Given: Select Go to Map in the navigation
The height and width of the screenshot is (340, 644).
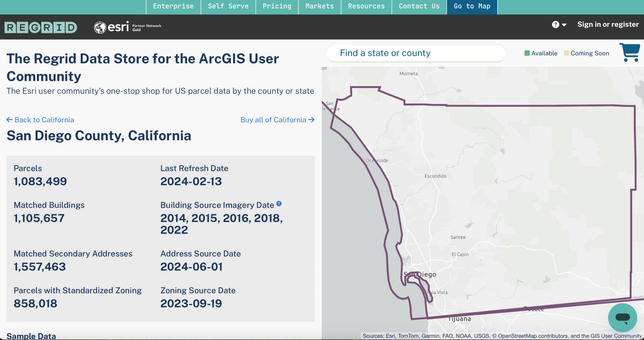Looking at the screenshot, I should 472,6.
